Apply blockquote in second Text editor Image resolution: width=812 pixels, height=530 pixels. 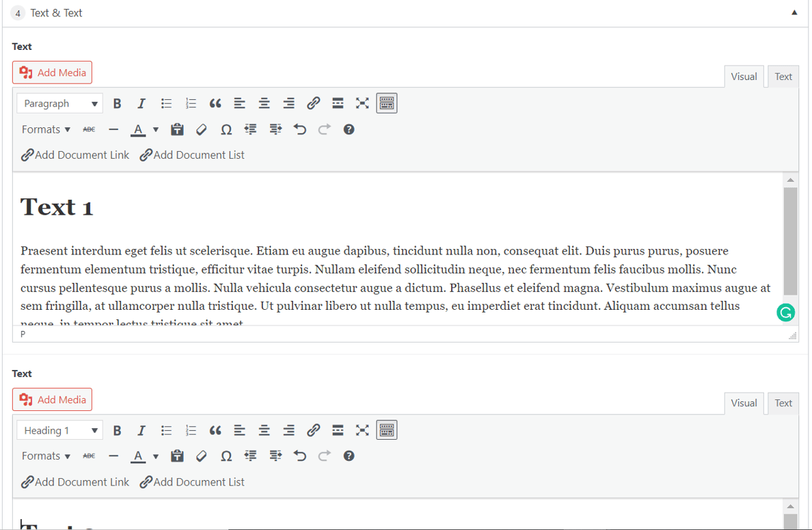[215, 431]
